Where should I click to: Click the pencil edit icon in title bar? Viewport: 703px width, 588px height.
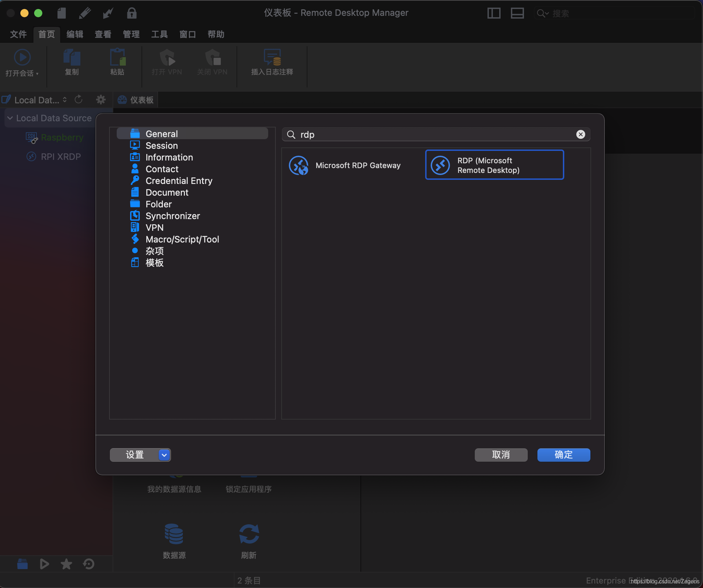point(85,13)
